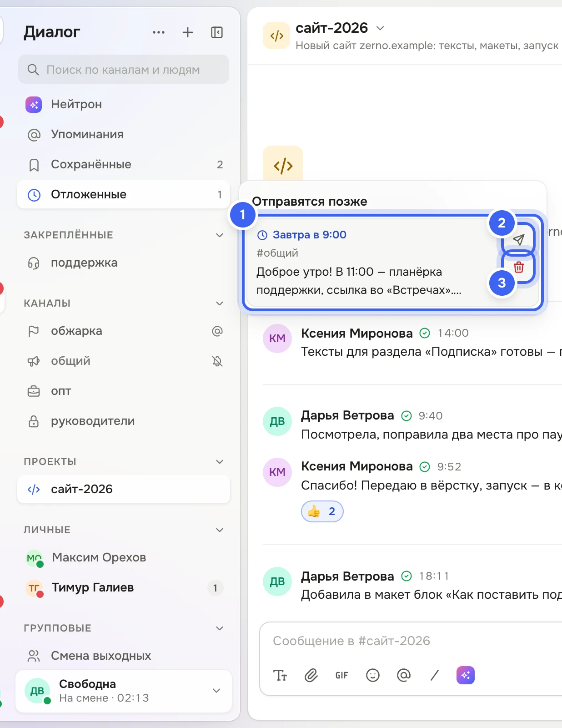Focus the search field for channels and people
This screenshot has width=562, height=728.
(124, 69)
